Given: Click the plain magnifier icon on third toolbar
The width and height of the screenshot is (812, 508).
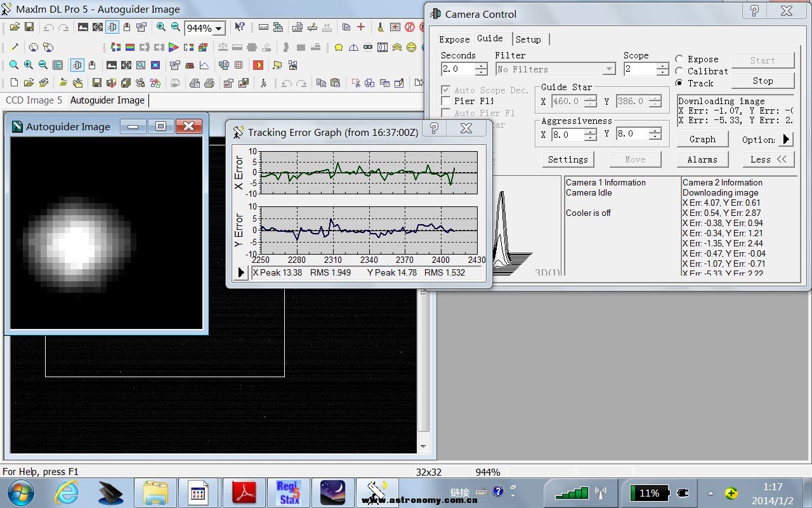Looking at the screenshot, I should click(x=14, y=65).
